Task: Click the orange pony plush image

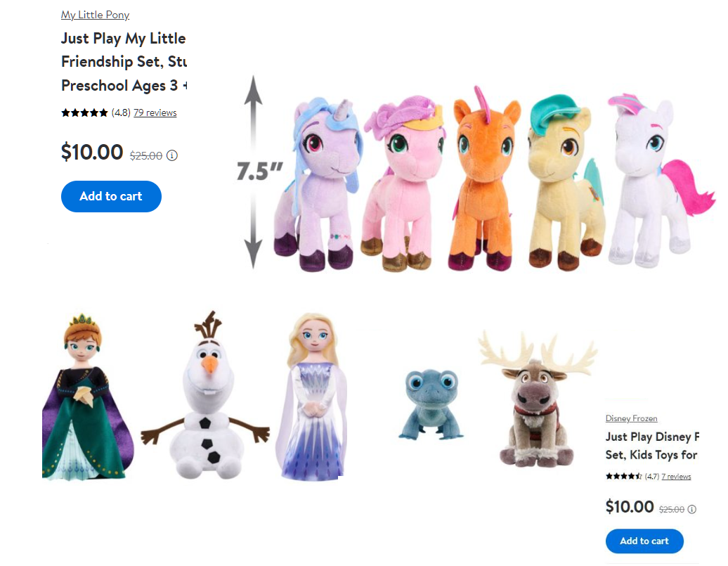Action: tap(485, 179)
